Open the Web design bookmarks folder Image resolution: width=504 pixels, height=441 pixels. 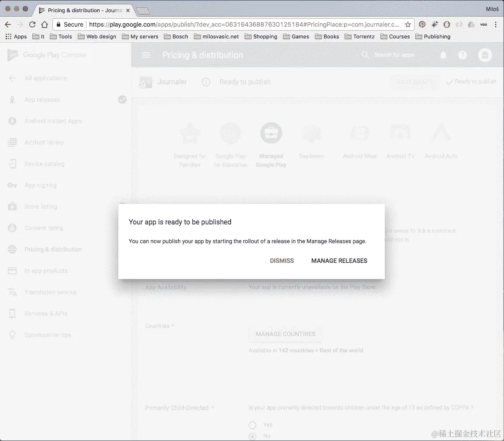tap(97, 37)
